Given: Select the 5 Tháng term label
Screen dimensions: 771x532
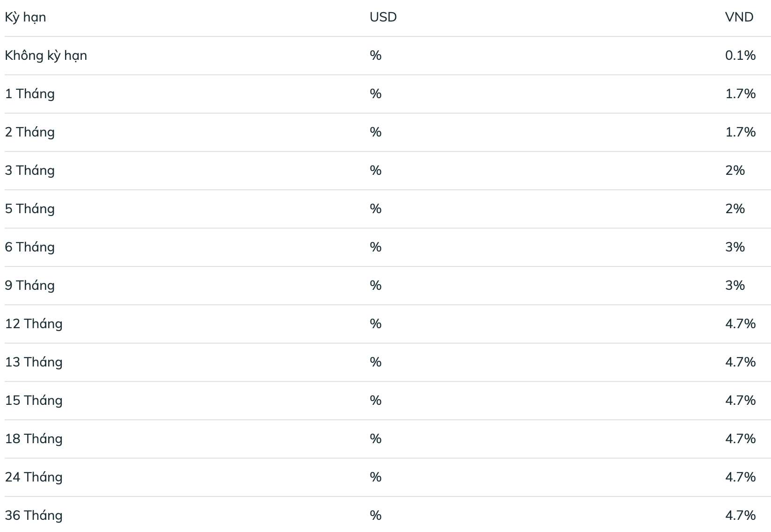Looking at the screenshot, I should (x=29, y=209).
